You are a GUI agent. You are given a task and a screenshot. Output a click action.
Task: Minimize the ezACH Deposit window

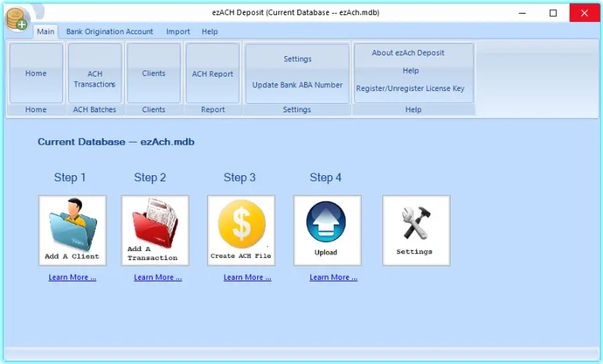pyautogui.click(x=523, y=13)
